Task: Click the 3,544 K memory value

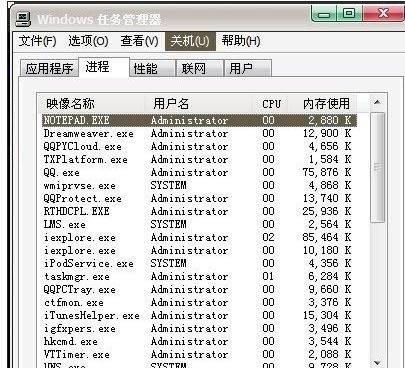Action: (330, 341)
